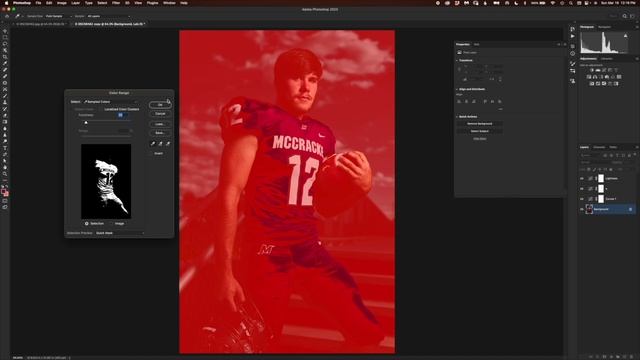Choose the Selection radio button
Screen dimensions: 640x360
pyautogui.click(x=87, y=224)
